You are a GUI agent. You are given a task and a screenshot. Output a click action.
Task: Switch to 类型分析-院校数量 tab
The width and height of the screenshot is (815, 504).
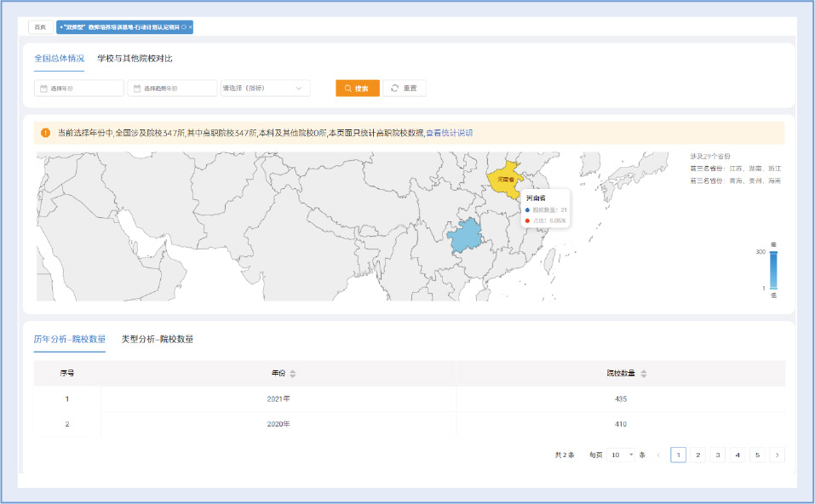158,339
